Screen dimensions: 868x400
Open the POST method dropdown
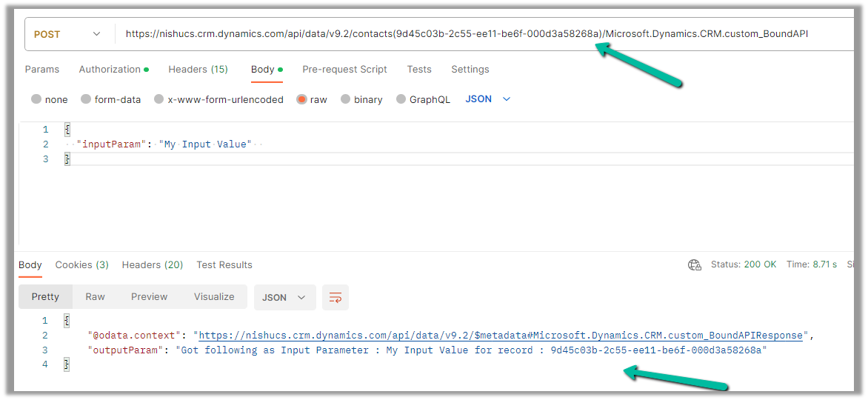click(67, 34)
